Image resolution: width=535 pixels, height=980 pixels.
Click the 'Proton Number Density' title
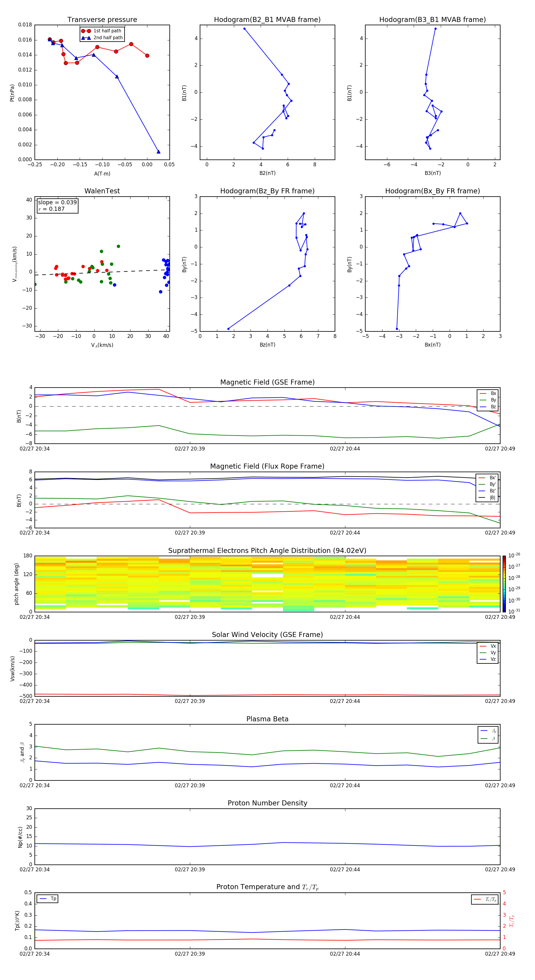pyautogui.click(x=267, y=803)
